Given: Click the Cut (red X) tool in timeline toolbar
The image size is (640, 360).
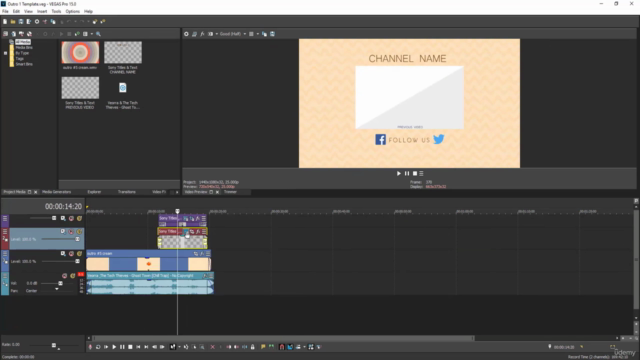Looking at the screenshot, I should point(212,347).
